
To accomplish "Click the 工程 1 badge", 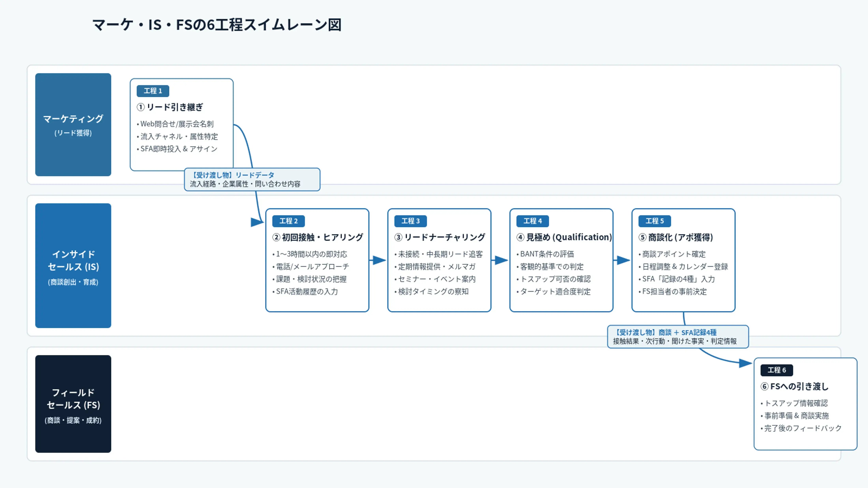I will 153,91.
